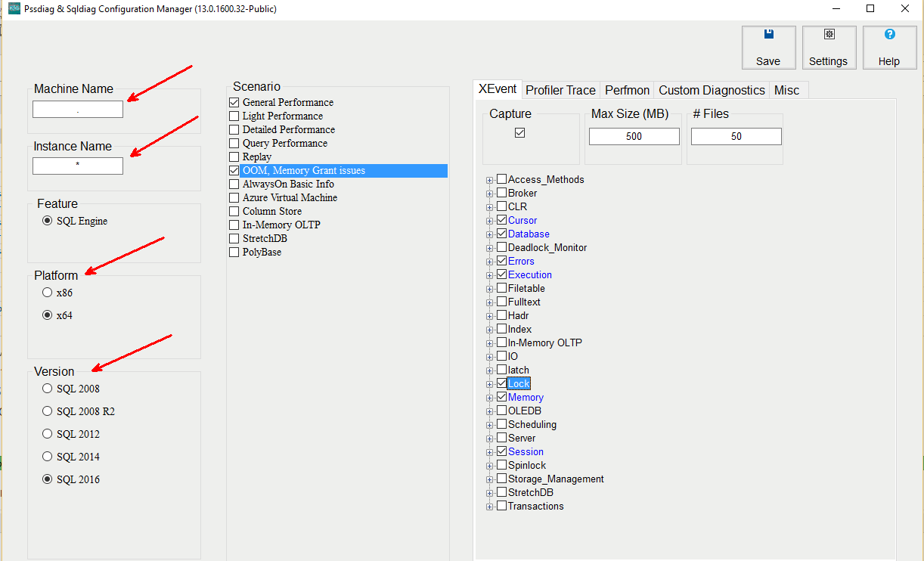The image size is (924, 561).
Task: Select the SQL 2008 version
Action: point(48,389)
